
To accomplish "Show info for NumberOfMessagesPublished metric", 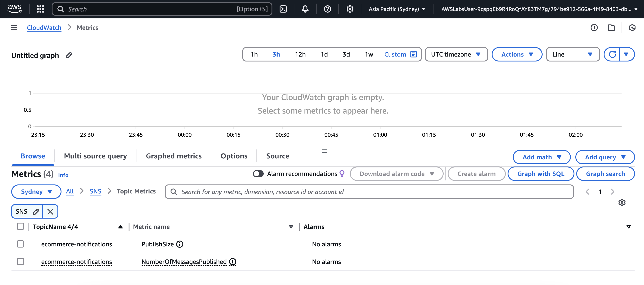I will pyautogui.click(x=232, y=261).
